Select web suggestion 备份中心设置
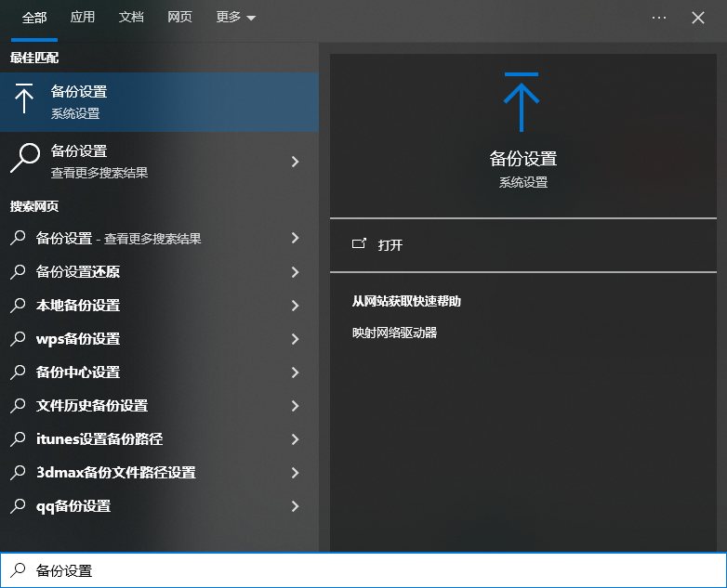 (160, 372)
